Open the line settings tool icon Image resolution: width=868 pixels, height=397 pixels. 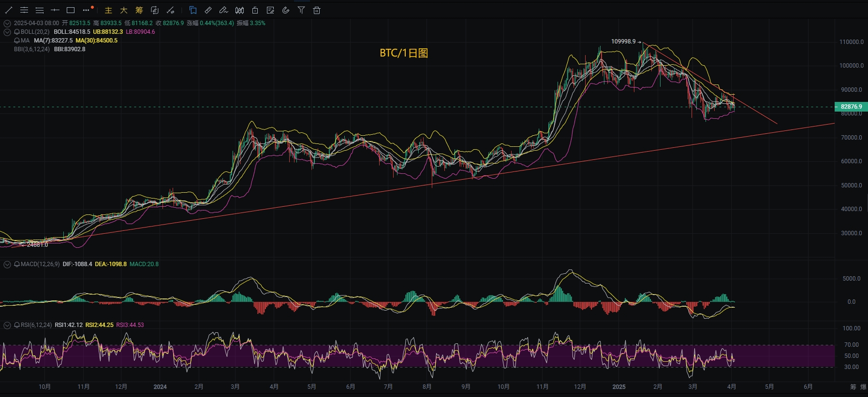pos(170,10)
